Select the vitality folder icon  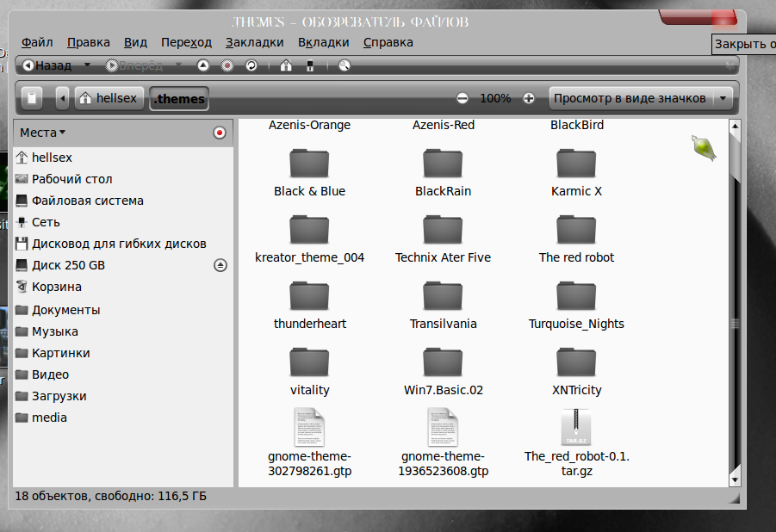pos(309,362)
